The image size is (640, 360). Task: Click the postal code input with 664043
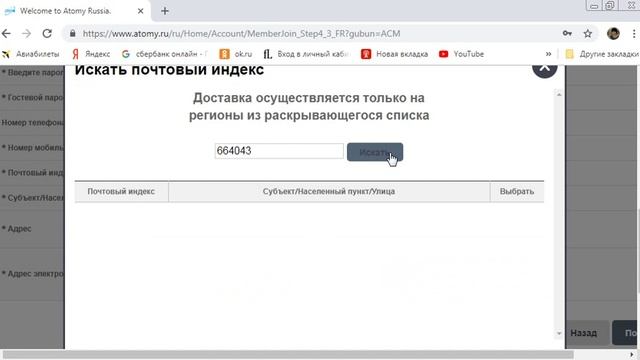279,151
